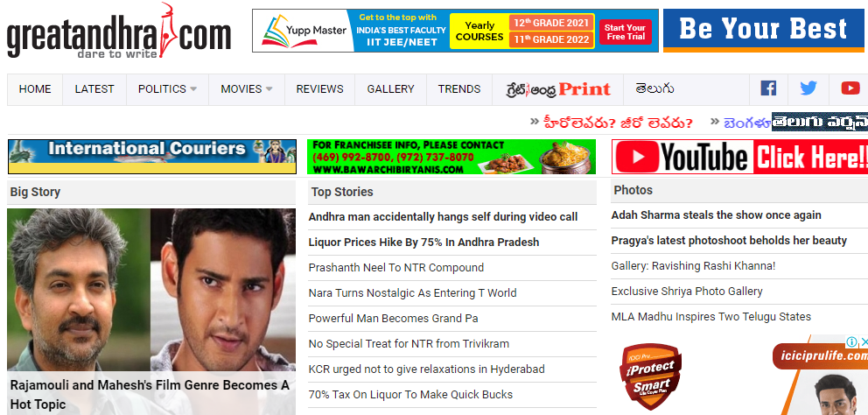Open the AdChoices info icon

[851, 341]
